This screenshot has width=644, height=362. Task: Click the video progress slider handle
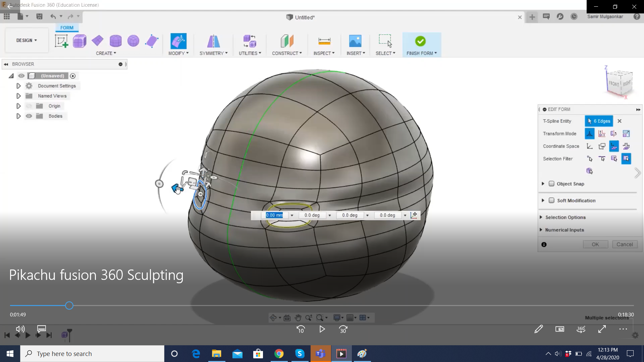[x=69, y=305]
